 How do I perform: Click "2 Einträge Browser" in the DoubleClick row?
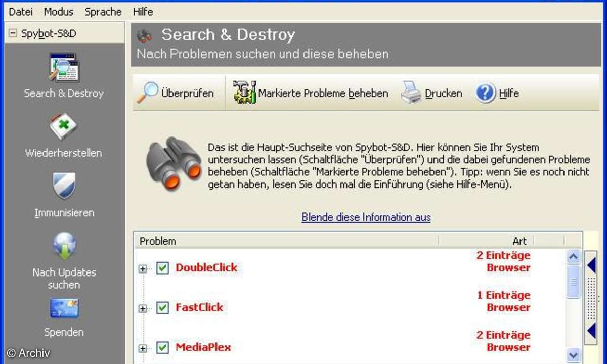pyautogui.click(x=503, y=262)
